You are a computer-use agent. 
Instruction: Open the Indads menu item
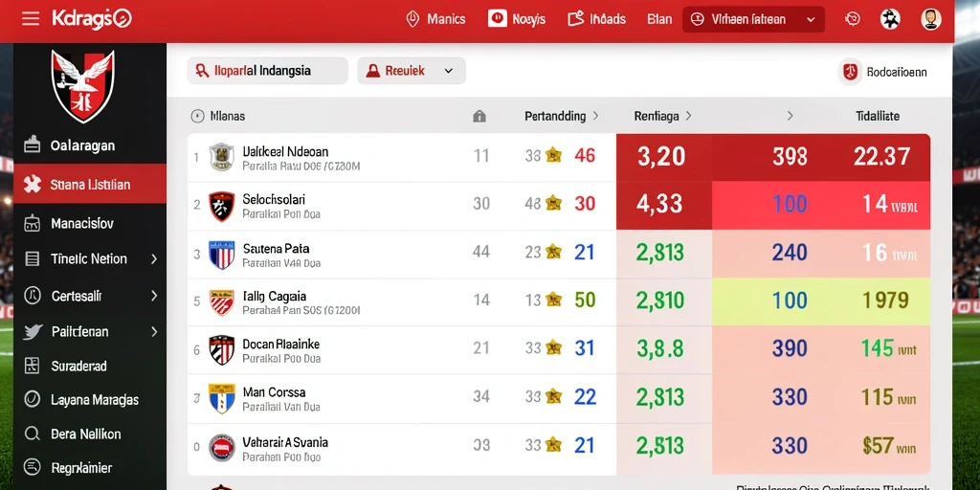[x=597, y=19]
